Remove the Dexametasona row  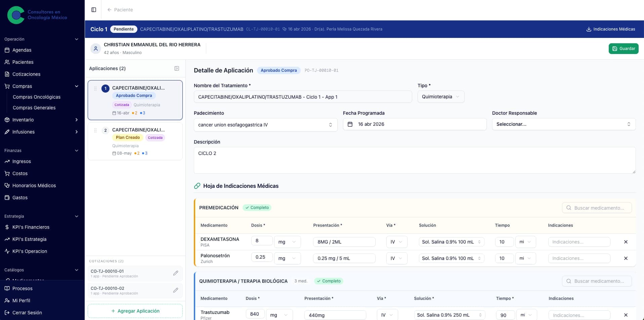(626, 242)
